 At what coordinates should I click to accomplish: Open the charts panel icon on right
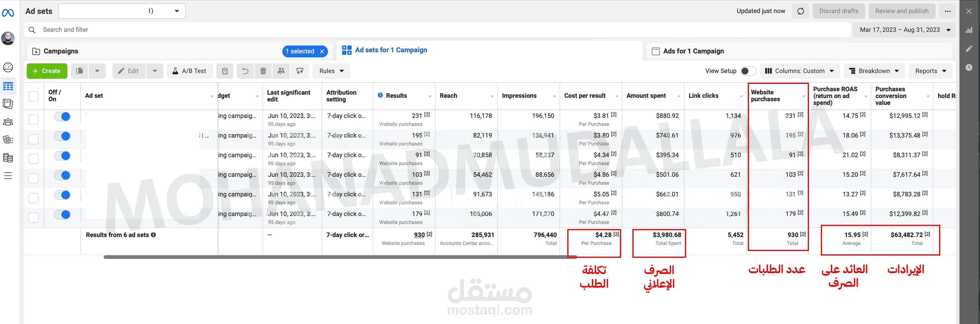coord(969,30)
